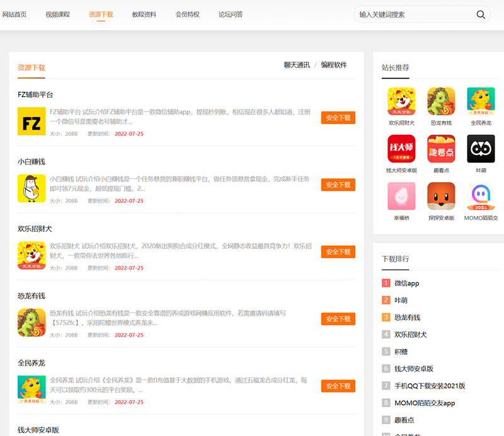This screenshot has height=436, width=504.
Task: Select the 全民养龙 icon in the sidebar
Action: (480, 101)
